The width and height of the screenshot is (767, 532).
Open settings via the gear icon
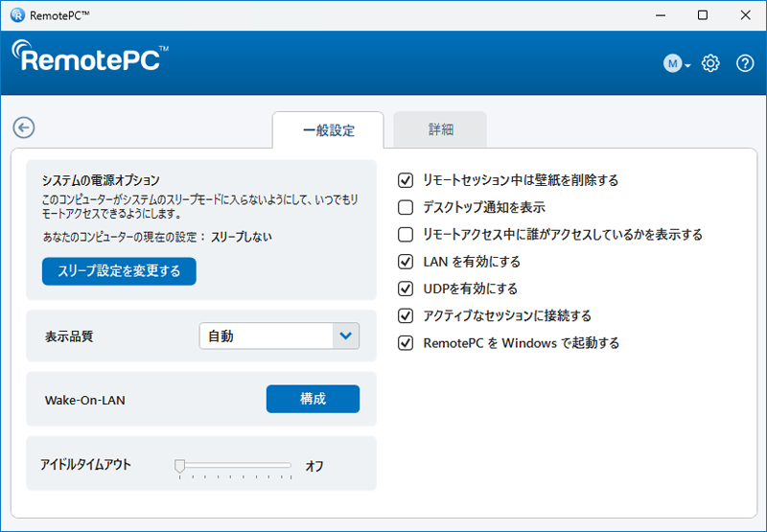click(x=710, y=63)
